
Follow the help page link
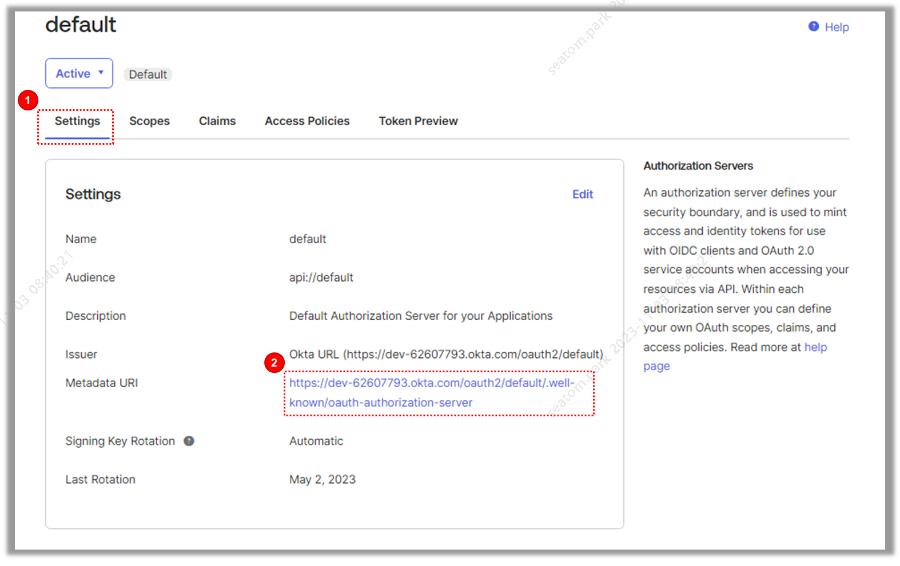[735, 356]
